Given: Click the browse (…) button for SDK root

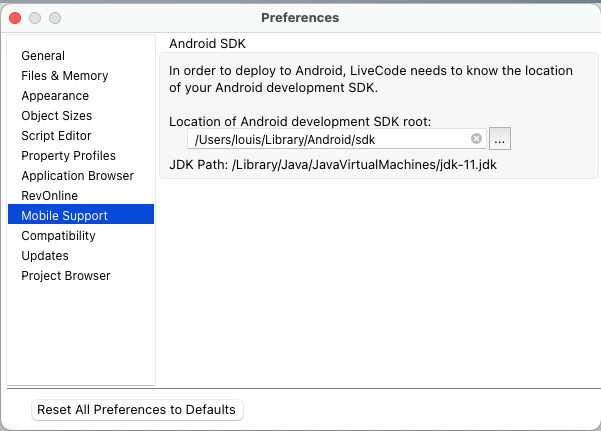Looking at the screenshot, I should pos(500,139).
